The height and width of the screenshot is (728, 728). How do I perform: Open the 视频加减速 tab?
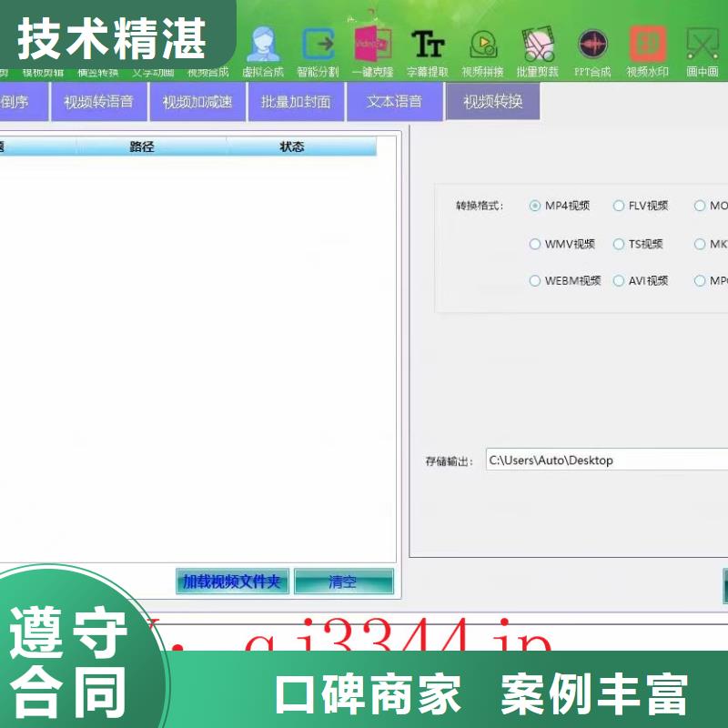tap(197, 102)
